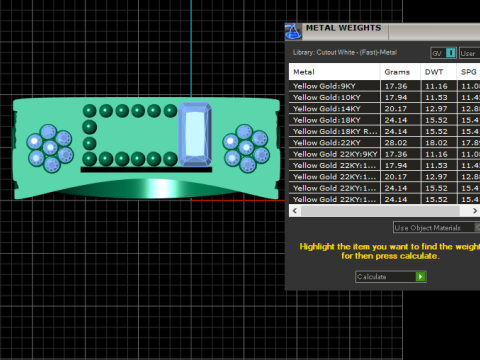
Task: Click the horizontal scrollbar track
Action: (380, 211)
